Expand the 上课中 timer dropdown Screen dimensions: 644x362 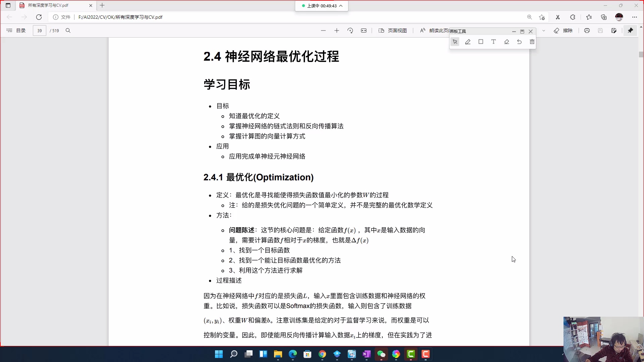(341, 6)
